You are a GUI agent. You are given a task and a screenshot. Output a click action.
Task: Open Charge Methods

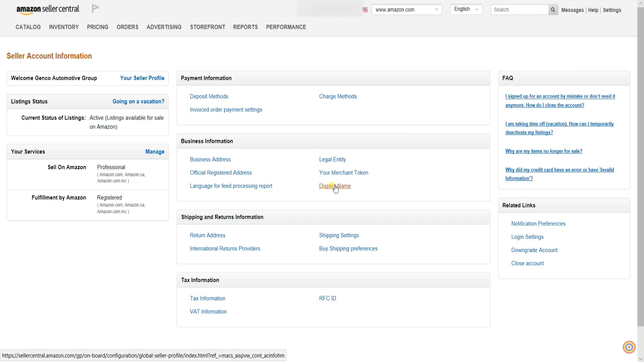338,97
